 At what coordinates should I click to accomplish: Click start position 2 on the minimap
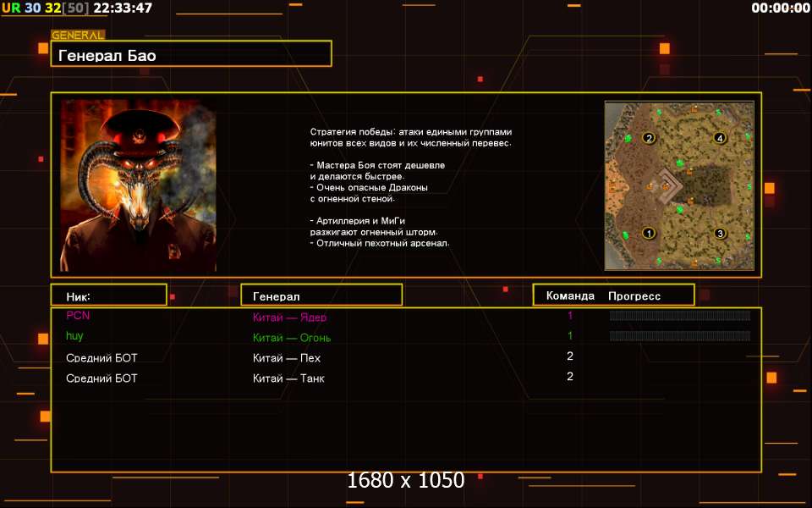tap(649, 138)
